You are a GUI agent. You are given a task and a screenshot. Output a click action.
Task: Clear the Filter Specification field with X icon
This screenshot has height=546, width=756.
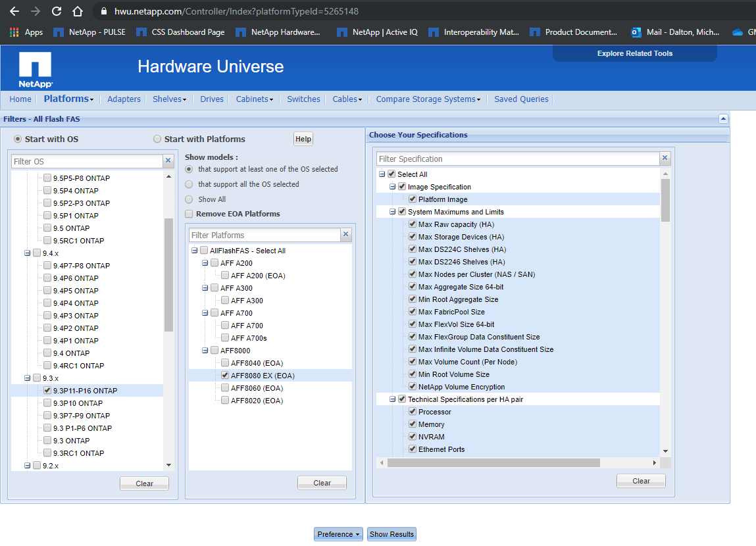[x=665, y=159]
